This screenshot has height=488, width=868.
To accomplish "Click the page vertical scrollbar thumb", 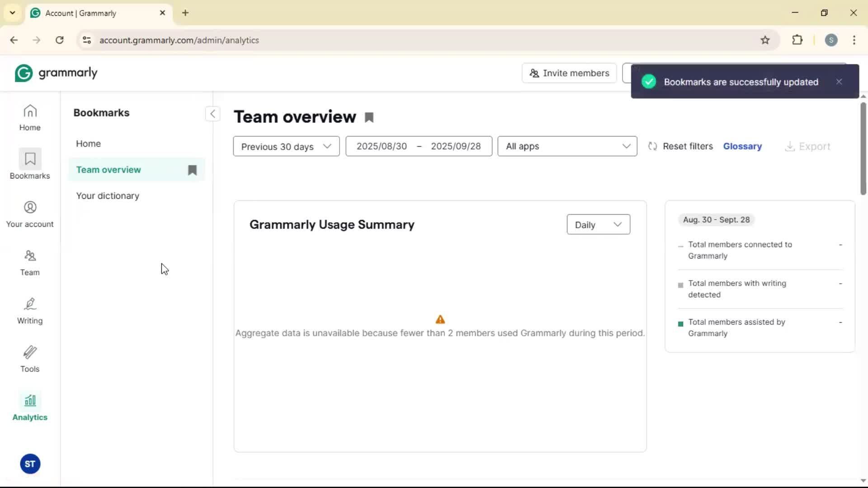I will click(863, 149).
